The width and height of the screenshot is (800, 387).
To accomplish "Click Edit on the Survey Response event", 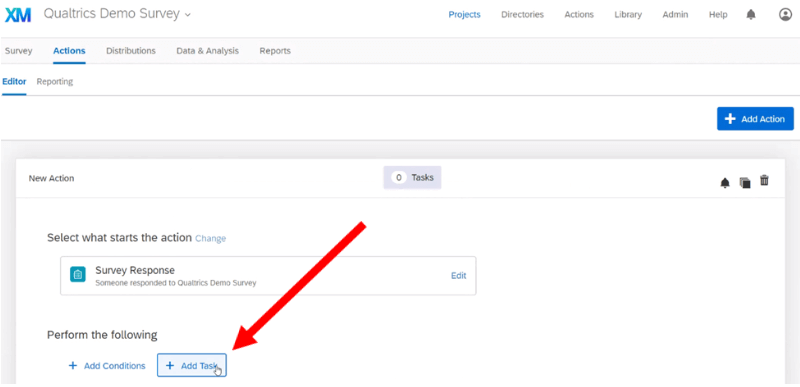I will click(459, 275).
